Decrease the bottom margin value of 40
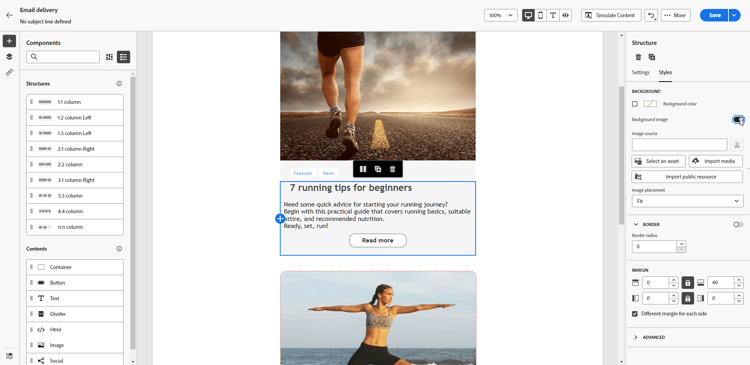The image size is (750, 365). [739, 286]
